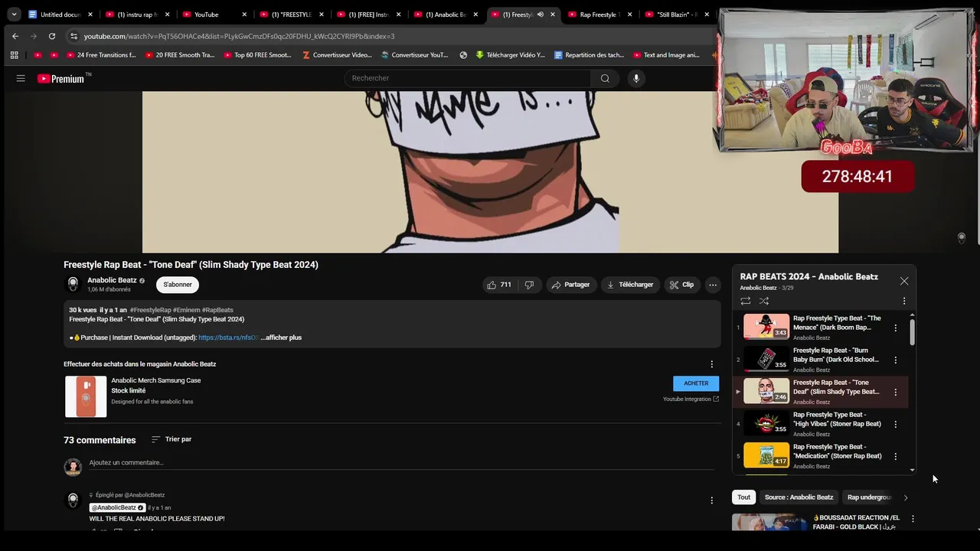980x551 pixels.
Task: Click the ACHETER button for Samsung Case
Action: [696, 383]
